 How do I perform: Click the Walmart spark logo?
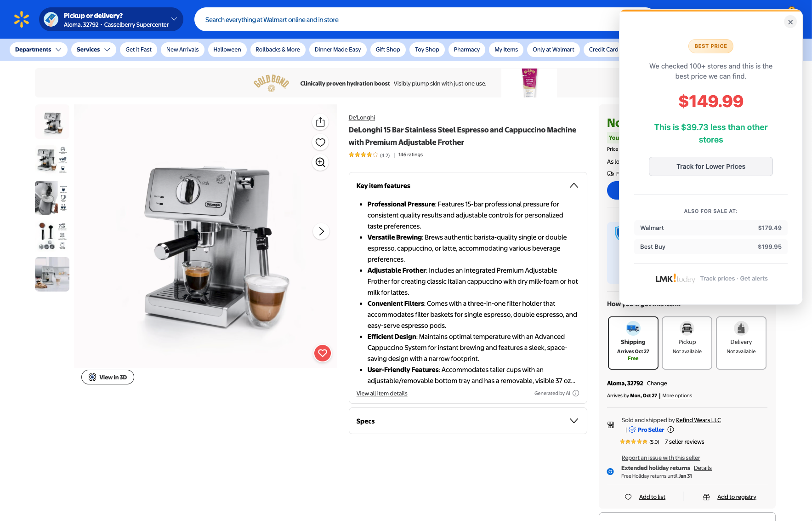coord(22,19)
